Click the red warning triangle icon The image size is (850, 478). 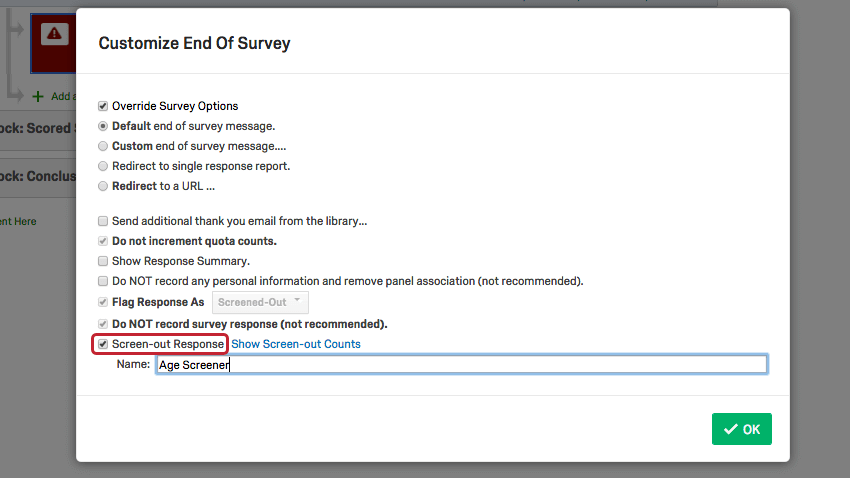click(54, 34)
